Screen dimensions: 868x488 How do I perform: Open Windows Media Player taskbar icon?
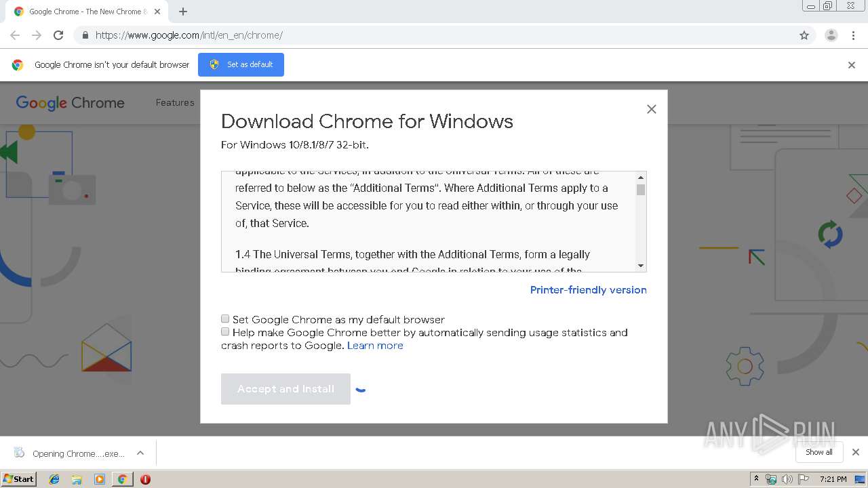[100, 479]
